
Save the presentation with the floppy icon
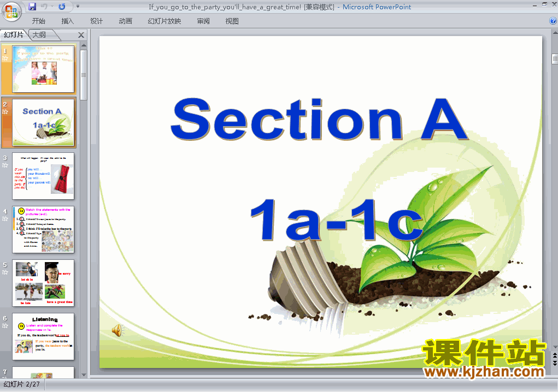32,7
